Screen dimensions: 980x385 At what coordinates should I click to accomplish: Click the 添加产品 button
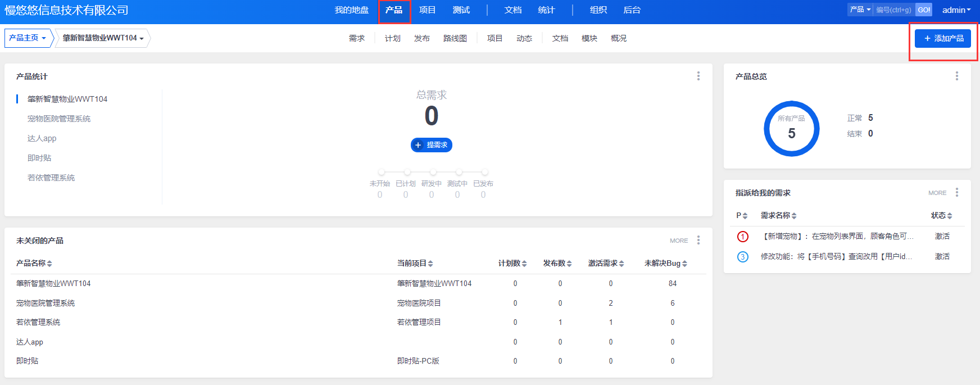[x=942, y=38]
